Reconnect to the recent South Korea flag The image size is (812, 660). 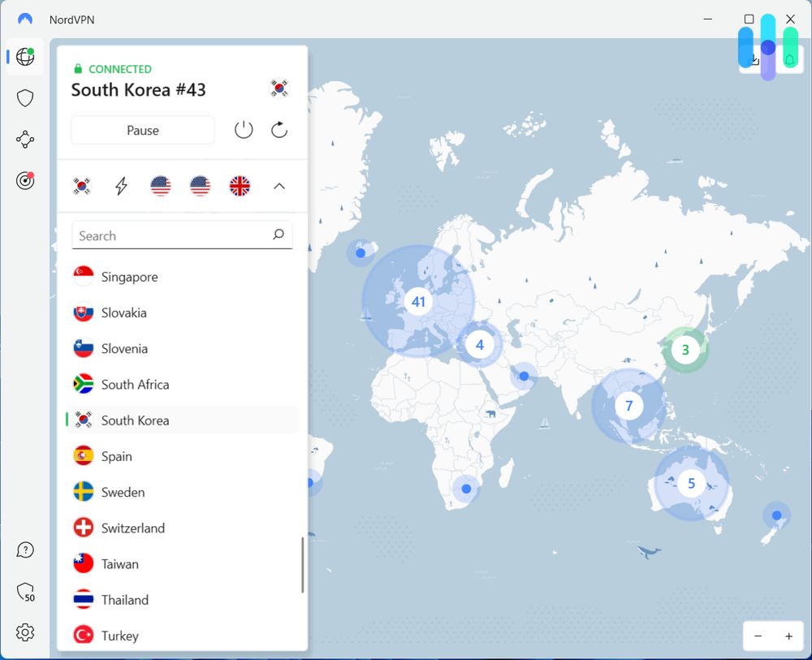(81, 186)
